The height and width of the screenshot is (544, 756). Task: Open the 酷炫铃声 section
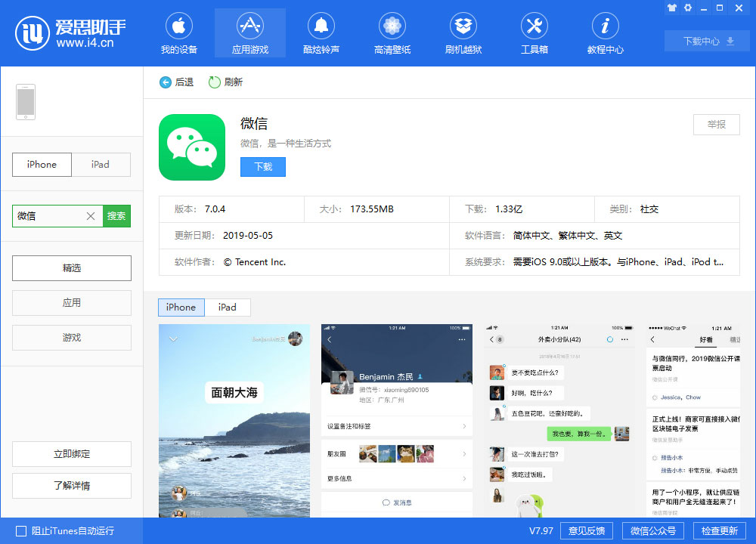(x=321, y=32)
